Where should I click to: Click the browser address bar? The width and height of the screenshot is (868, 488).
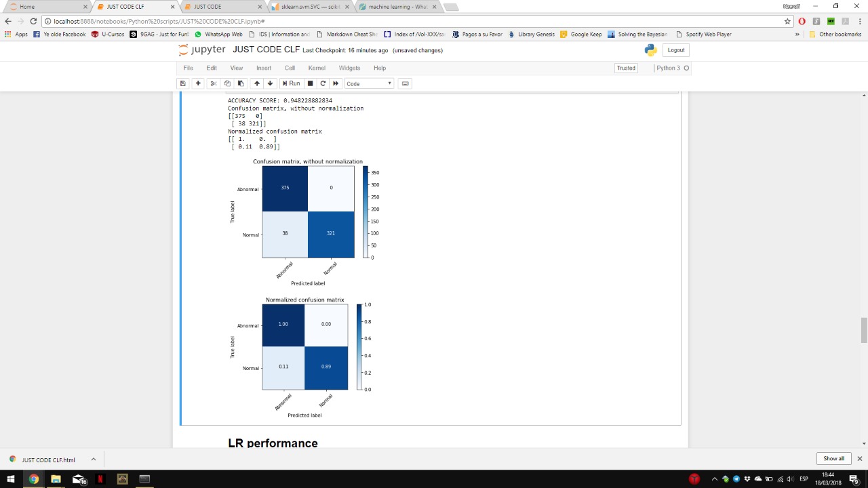click(x=414, y=21)
